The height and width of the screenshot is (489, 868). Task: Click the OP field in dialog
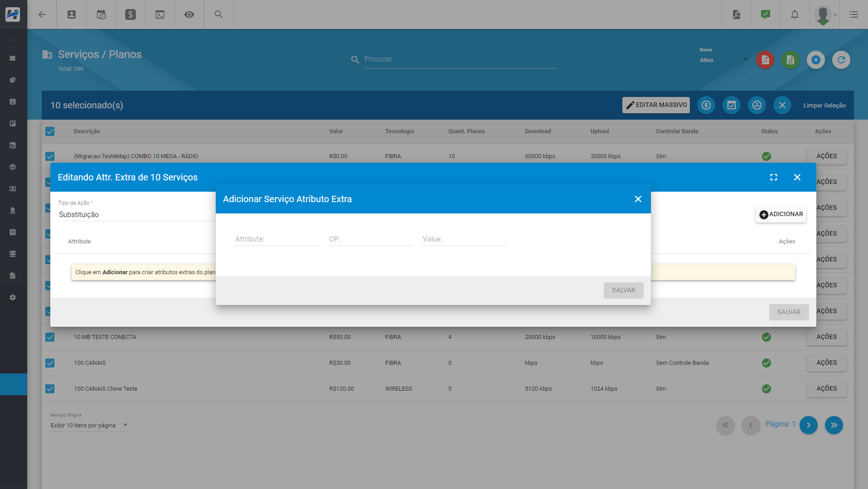coord(371,239)
